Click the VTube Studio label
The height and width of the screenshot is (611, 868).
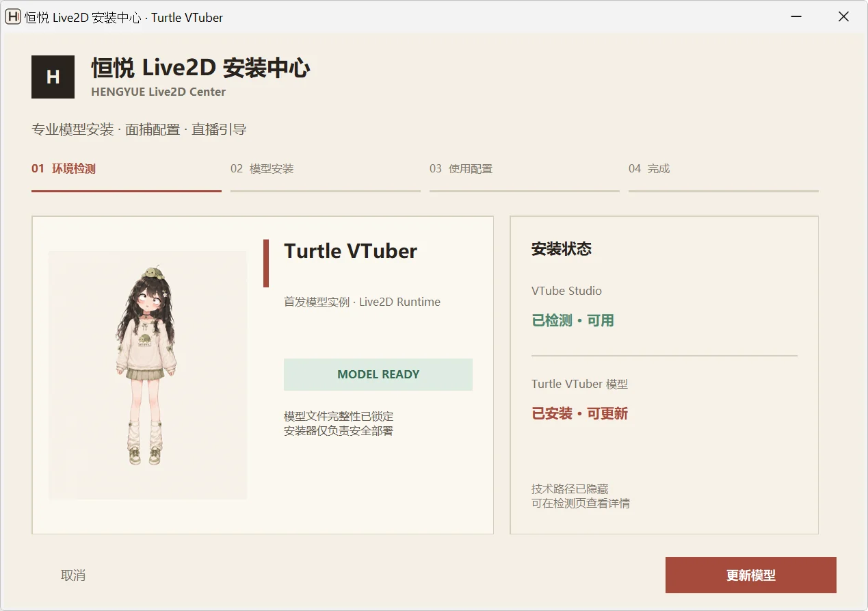tap(566, 291)
